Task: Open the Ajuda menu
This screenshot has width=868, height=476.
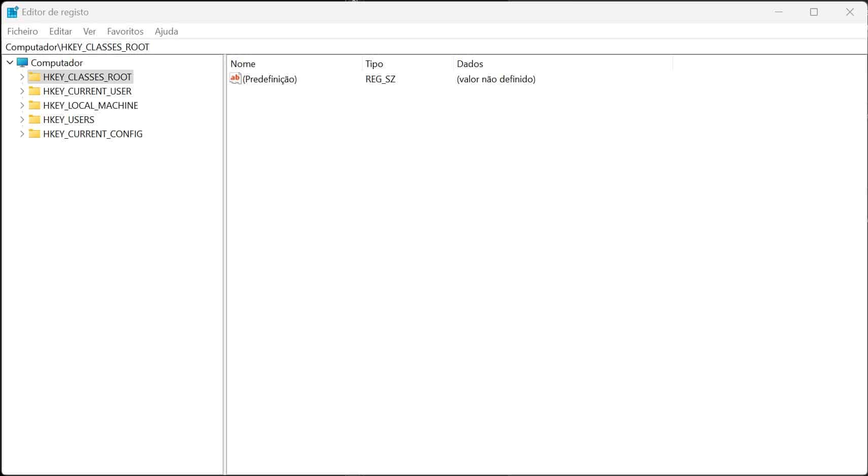Action: click(x=166, y=31)
